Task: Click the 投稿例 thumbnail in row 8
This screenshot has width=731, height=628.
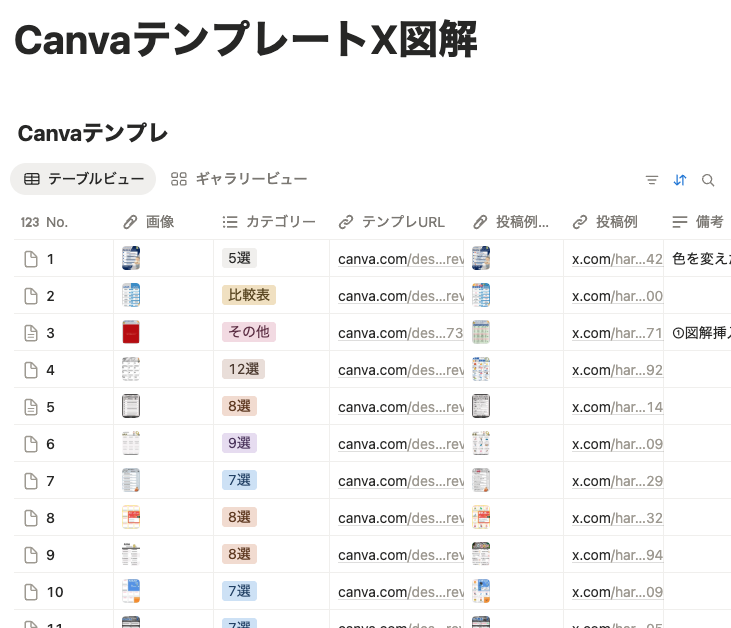Action: (481, 518)
